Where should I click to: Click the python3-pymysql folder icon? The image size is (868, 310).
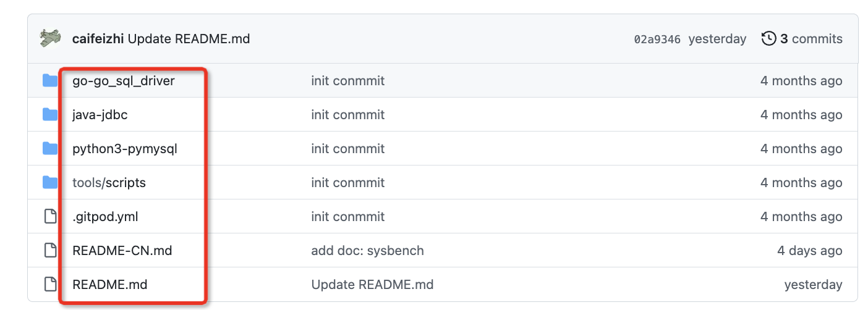[x=50, y=149]
